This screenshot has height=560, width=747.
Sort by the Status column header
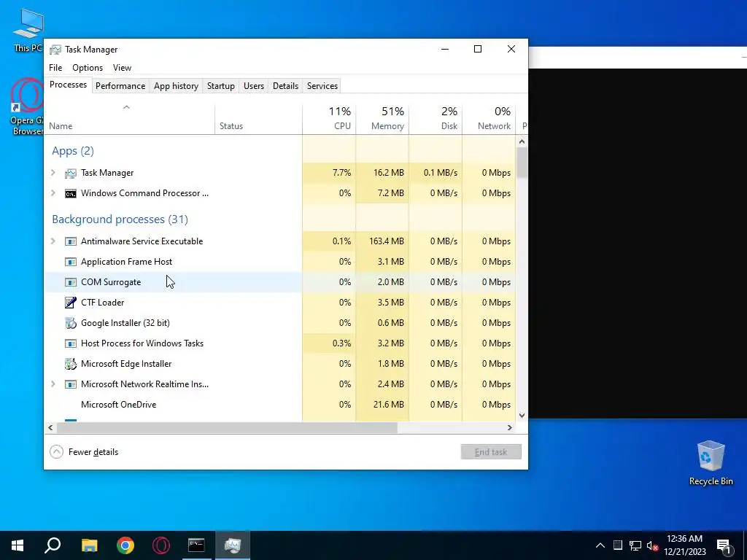point(258,120)
